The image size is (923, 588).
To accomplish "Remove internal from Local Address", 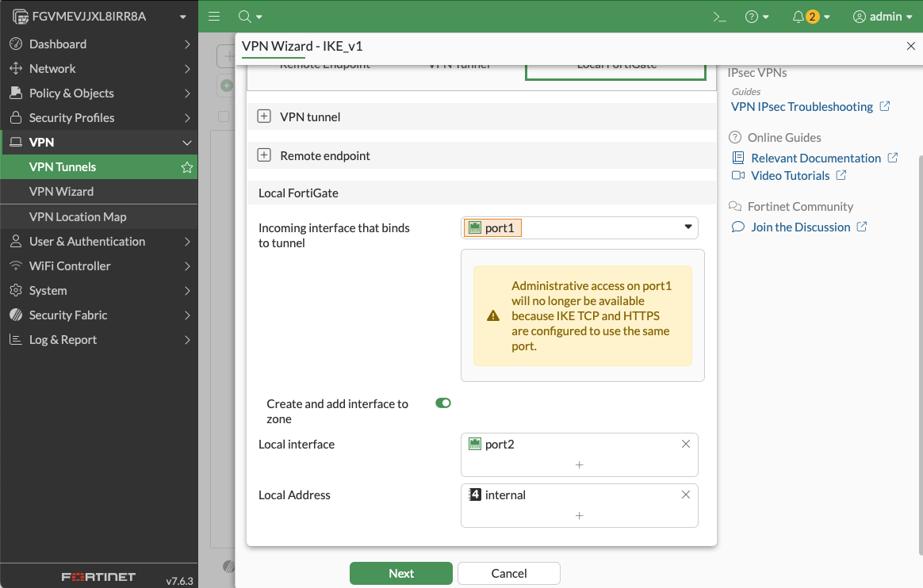I will pyautogui.click(x=686, y=494).
